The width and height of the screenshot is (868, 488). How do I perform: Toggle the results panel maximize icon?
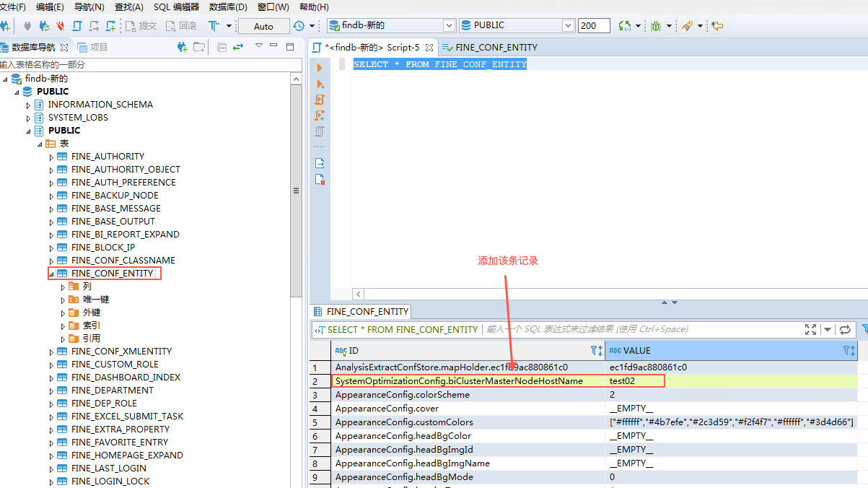(810, 329)
